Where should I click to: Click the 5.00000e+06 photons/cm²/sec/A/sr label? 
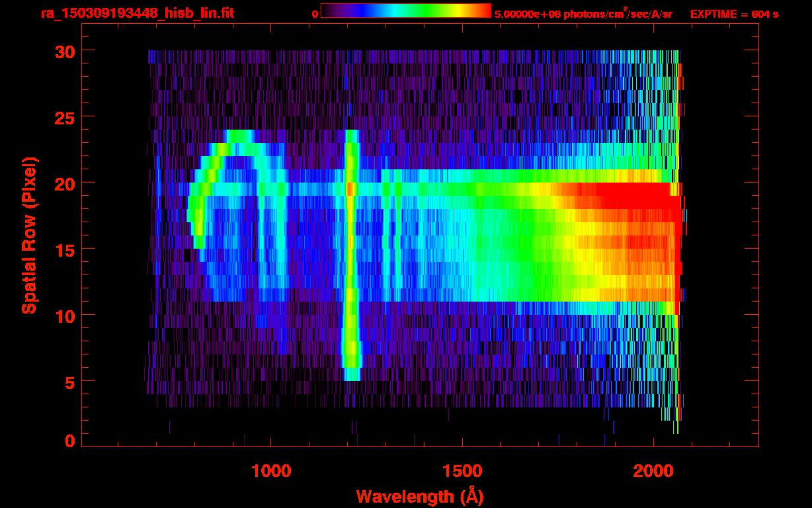[583, 13]
